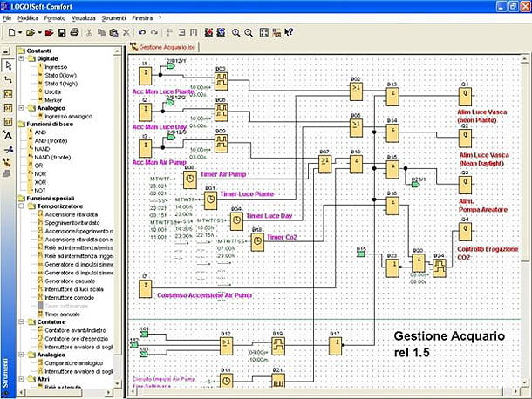Select Timer annuale in the tree
The width and height of the screenshot is (532, 399).
62,314
